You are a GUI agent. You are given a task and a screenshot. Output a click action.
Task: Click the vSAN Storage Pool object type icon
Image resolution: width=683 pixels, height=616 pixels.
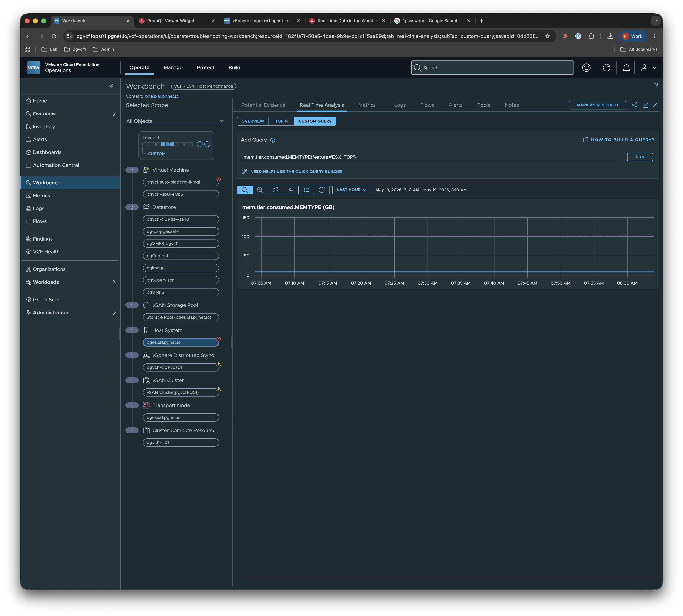146,305
